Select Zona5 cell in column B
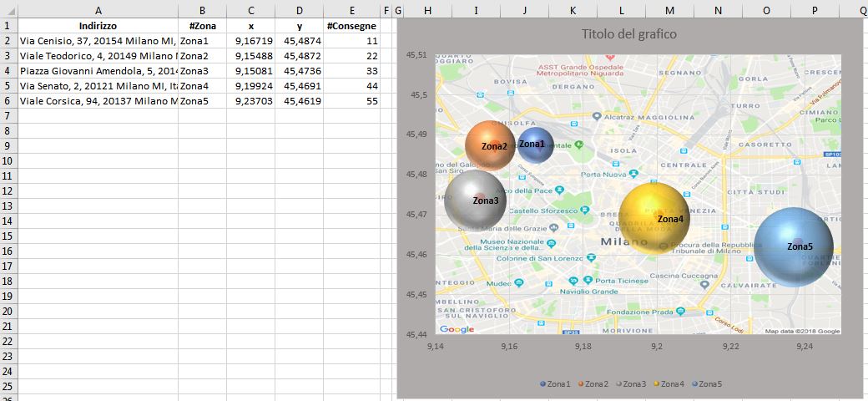 pos(202,101)
